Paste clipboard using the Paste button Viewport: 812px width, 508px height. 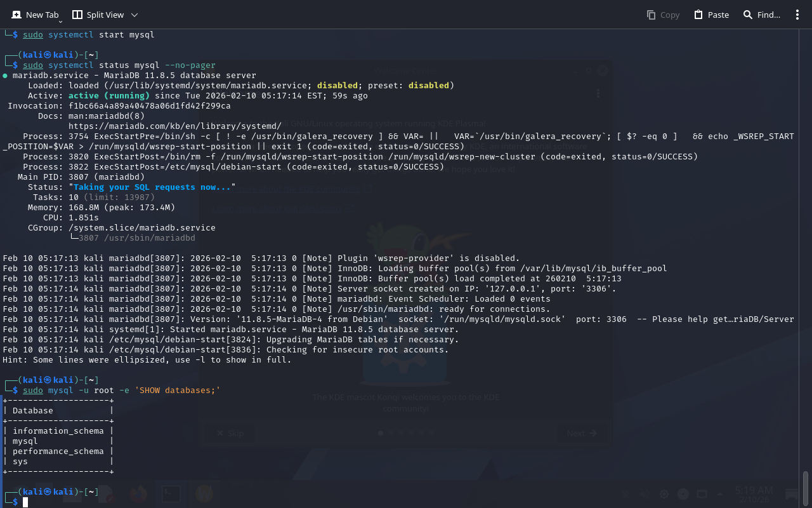(711, 15)
